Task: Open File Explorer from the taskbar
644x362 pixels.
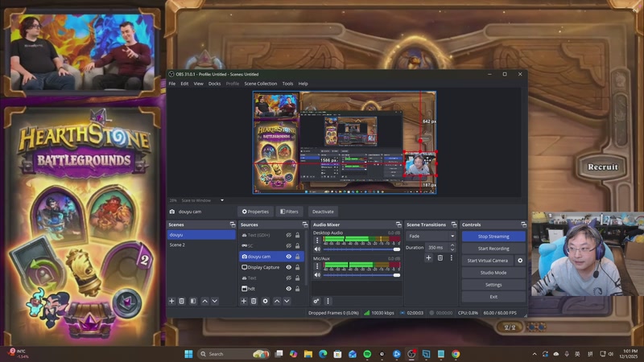Action: pyautogui.click(x=308, y=354)
